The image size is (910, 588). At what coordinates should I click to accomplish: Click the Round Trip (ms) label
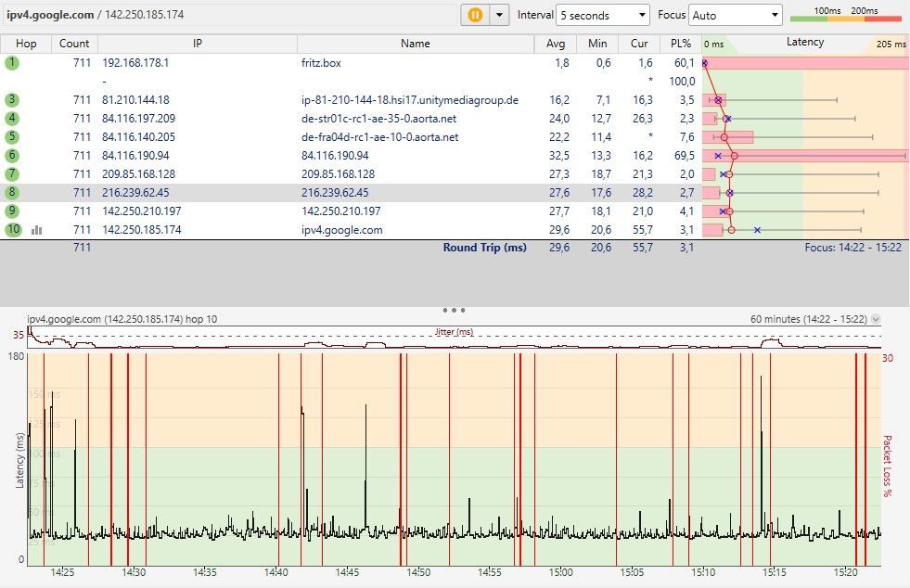point(484,248)
